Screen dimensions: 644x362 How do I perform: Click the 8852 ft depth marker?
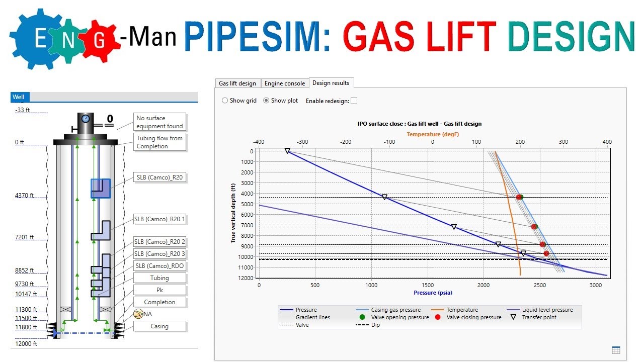(24, 270)
